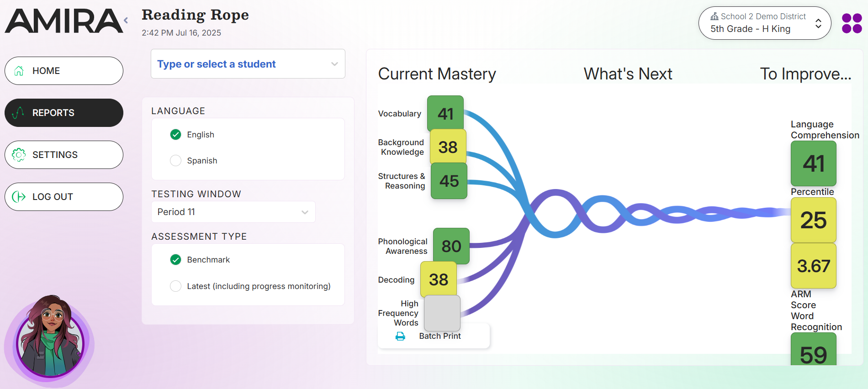The height and width of the screenshot is (389, 868).
Task: Select the Home icon in the sidebar
Action: click(19, 71)
